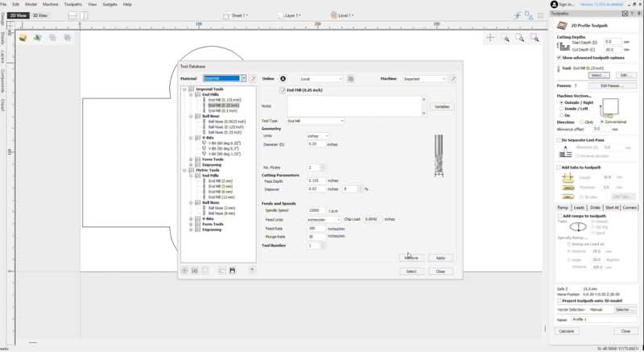Click the Apply button
The height and width of the screenshot is (352, 644).
tap(440, 258)
